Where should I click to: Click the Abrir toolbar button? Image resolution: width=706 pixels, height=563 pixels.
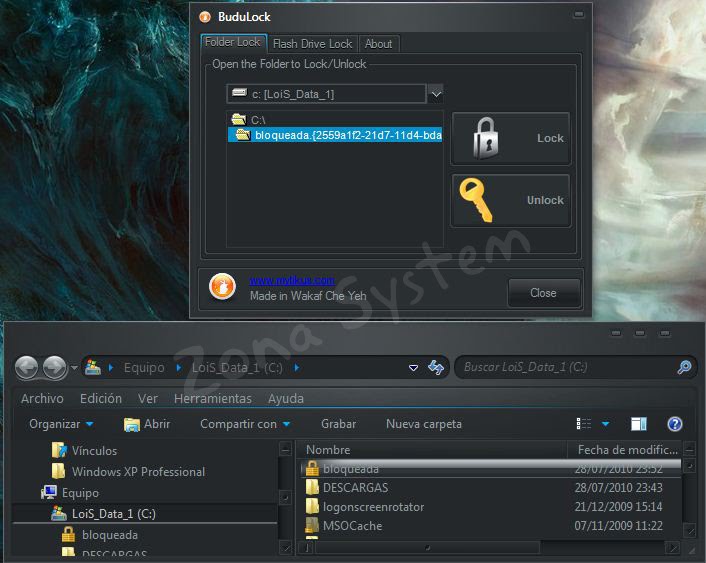point(147,424)
